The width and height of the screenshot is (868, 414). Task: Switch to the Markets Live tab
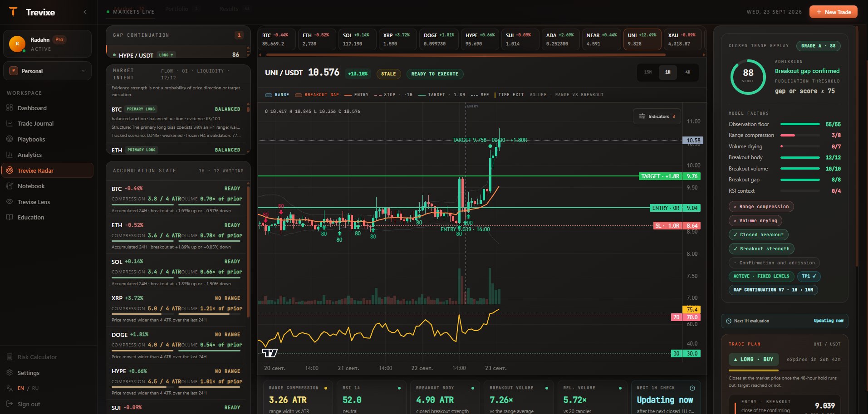click(130, 12)
